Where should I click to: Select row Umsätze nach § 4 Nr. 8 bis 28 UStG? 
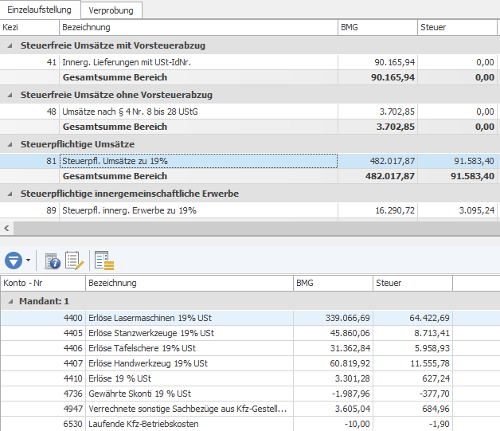[x=249, y=112]
